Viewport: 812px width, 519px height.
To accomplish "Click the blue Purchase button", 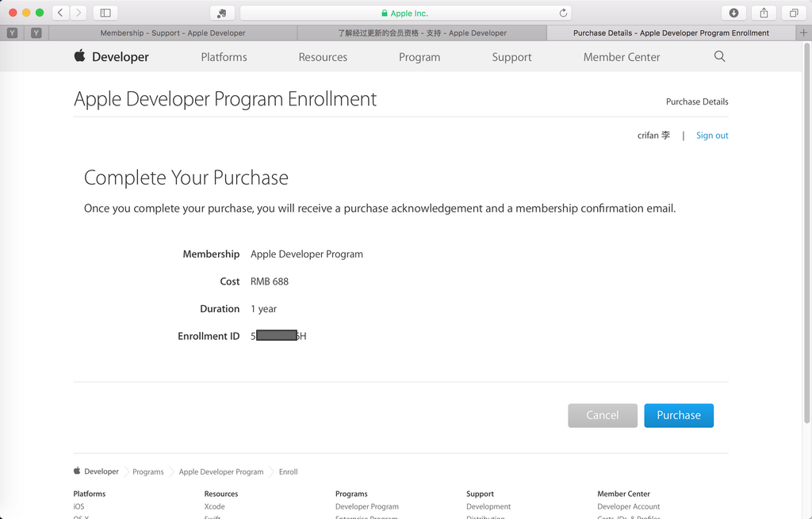I will (x=679, y=415).
